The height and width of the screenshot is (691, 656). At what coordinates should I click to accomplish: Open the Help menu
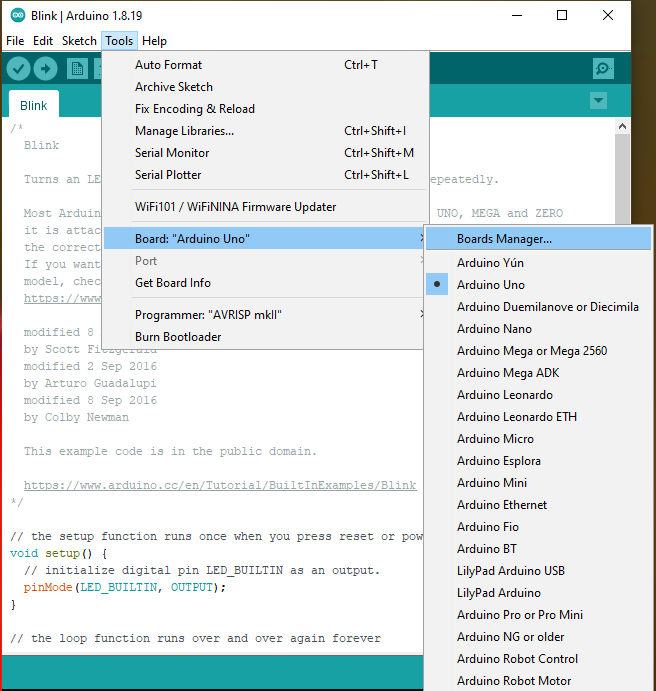[x=154, y=41]
